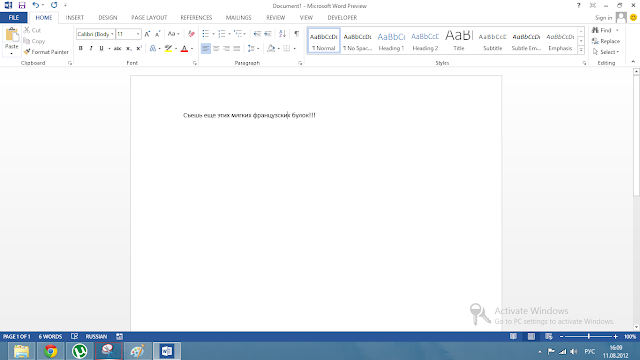Align text left
Screen dimensions: 640x360
pos(206,48)
